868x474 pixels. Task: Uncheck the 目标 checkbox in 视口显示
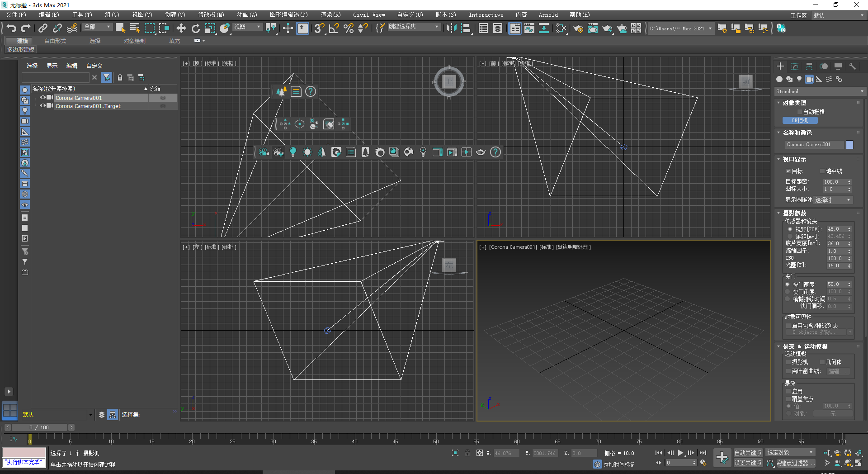789,171
